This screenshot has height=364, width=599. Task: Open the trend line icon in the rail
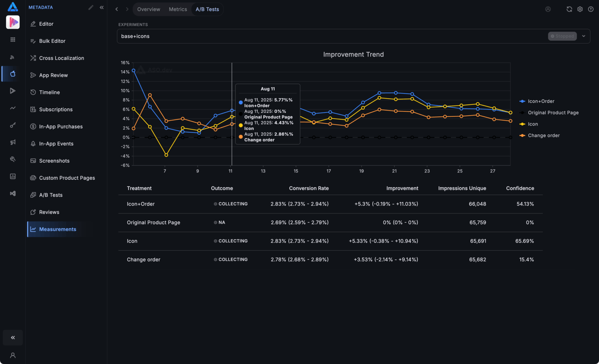(13, 108)
